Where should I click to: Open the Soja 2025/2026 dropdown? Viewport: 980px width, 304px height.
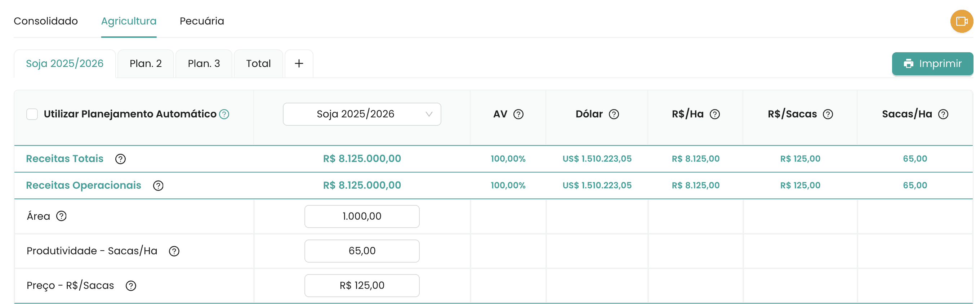pyautogui.click(x=361, y=114)
